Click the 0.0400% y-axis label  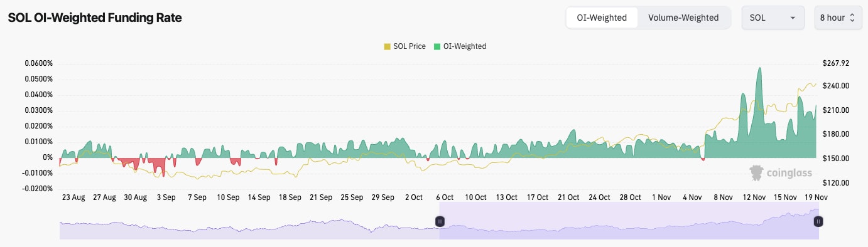[39, 95]
